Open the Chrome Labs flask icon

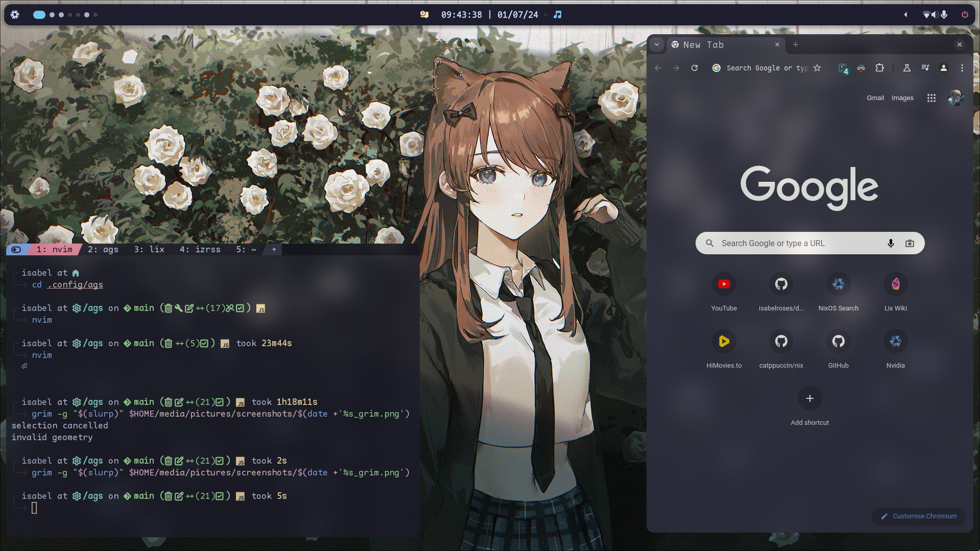pos(907,68)
